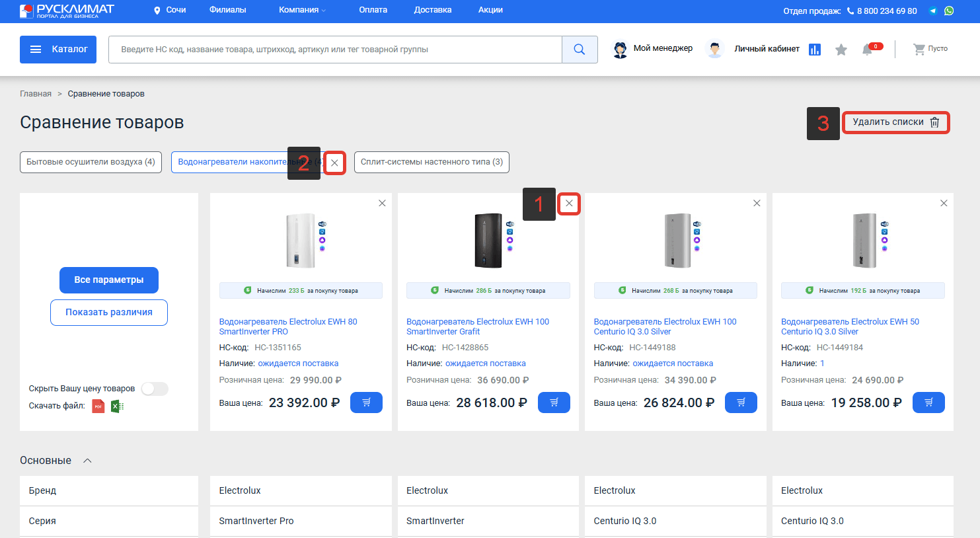
Task: Click ожидается поставка under HC-1428865
Action: [486, 364]
